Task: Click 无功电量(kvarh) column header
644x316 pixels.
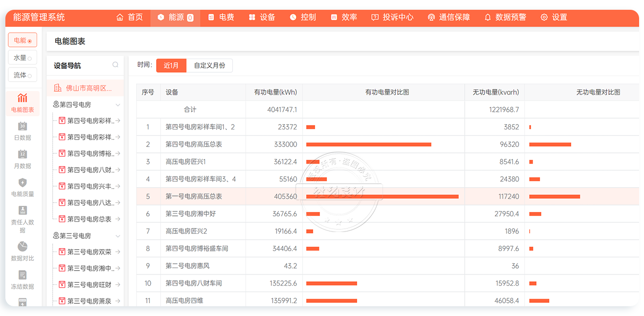Action: pos(496,92)
